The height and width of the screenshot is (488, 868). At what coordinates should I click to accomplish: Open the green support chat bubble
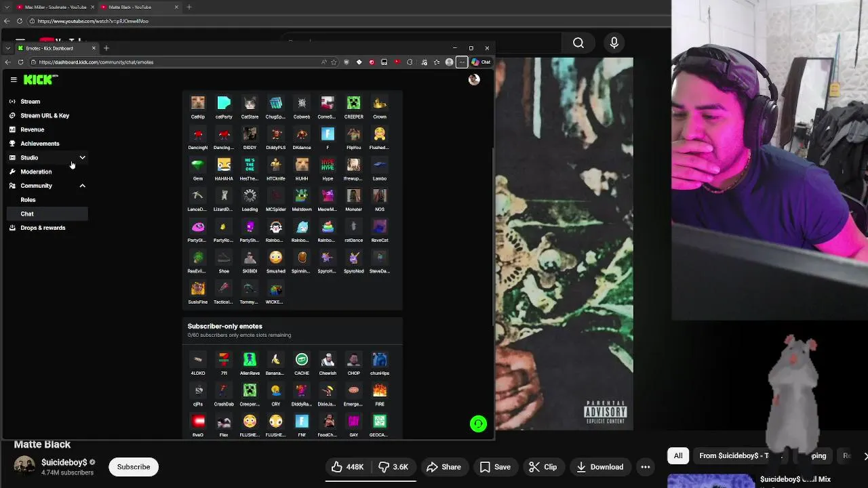pyautogui.click(x=478, y=424)
